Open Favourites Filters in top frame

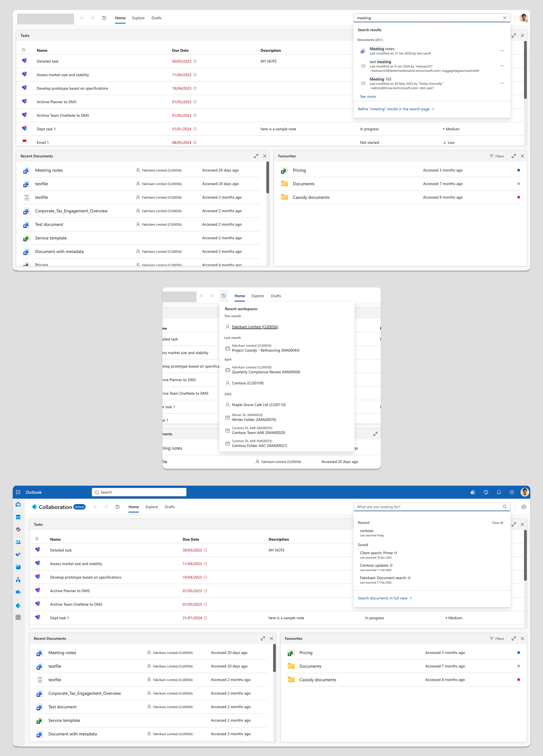[x=497, y=156]
